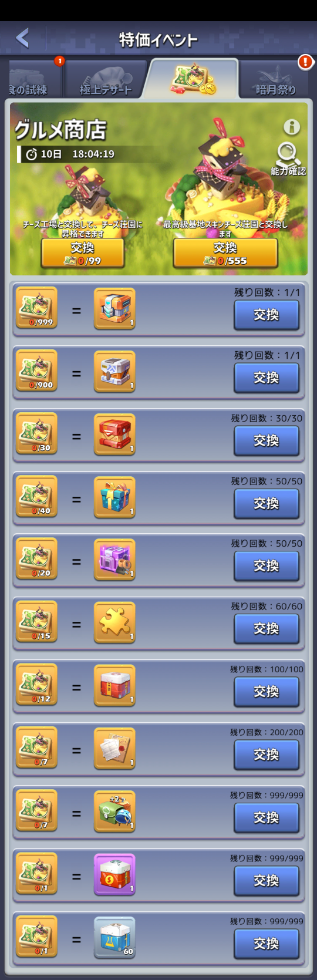Select the documents reward icon
Image resolution: width=317 pixels, height=980 pixels.
tap(114, 749)
